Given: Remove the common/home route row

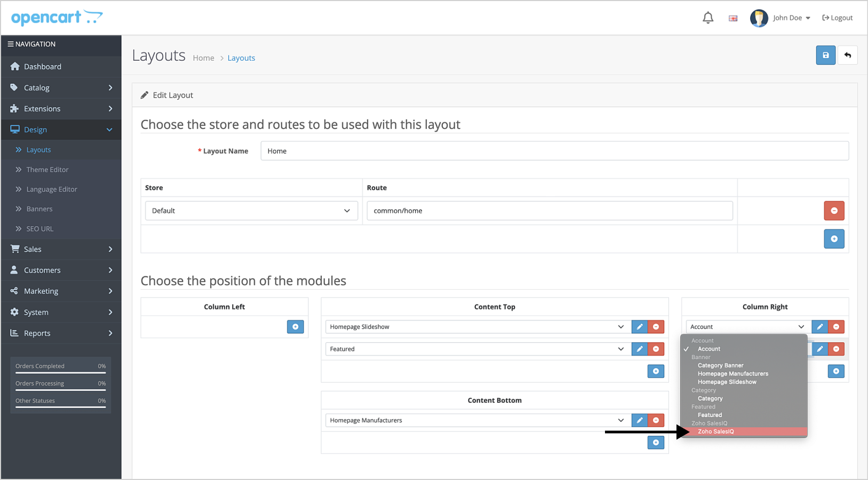Looking at the screenshot, I should pyautogui.click(x=834, y=211).
